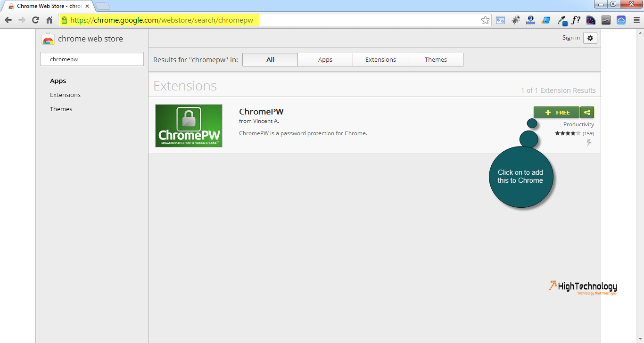Click the (159) review count
Screen dimensions: 644x343
click(588, 134)
